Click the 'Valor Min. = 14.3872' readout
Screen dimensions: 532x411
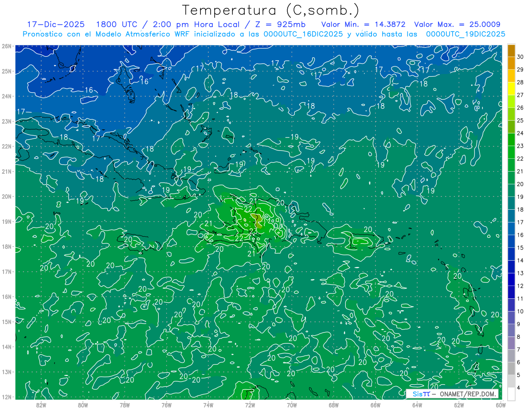tap(363, 25)
